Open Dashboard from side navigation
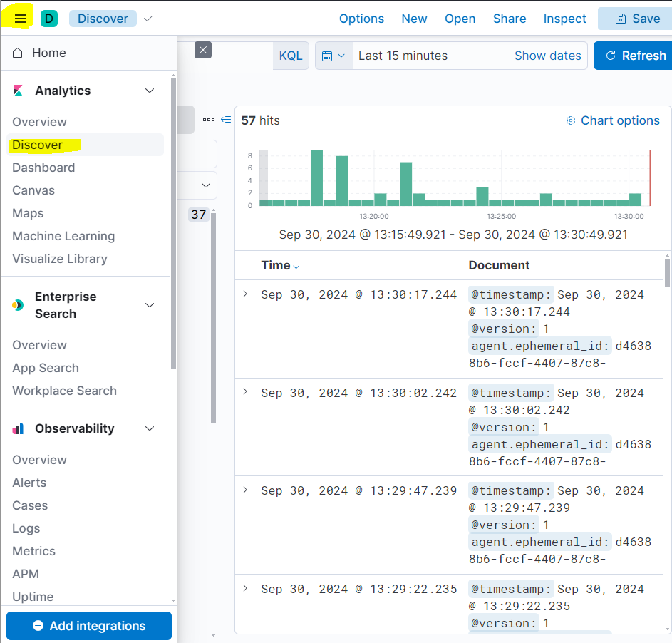 point(43,168)
